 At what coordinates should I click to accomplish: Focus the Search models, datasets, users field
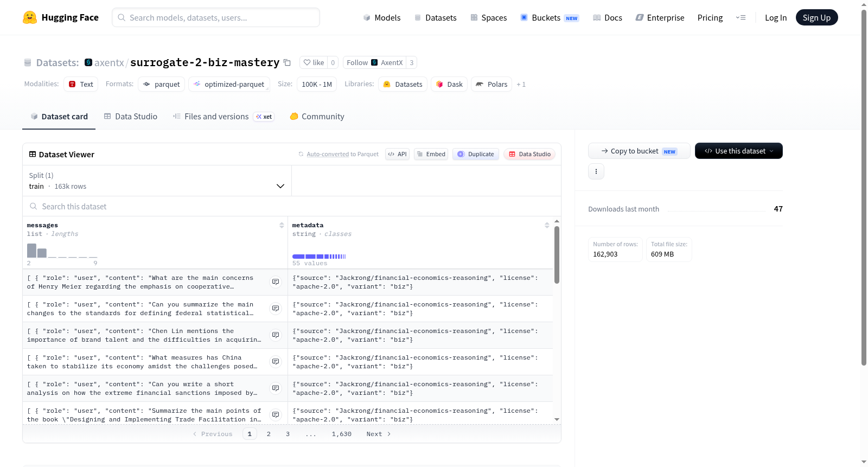pos(216,17)
